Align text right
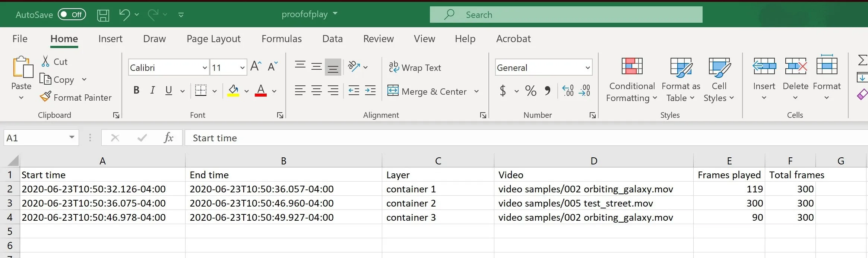 point(333,90)
